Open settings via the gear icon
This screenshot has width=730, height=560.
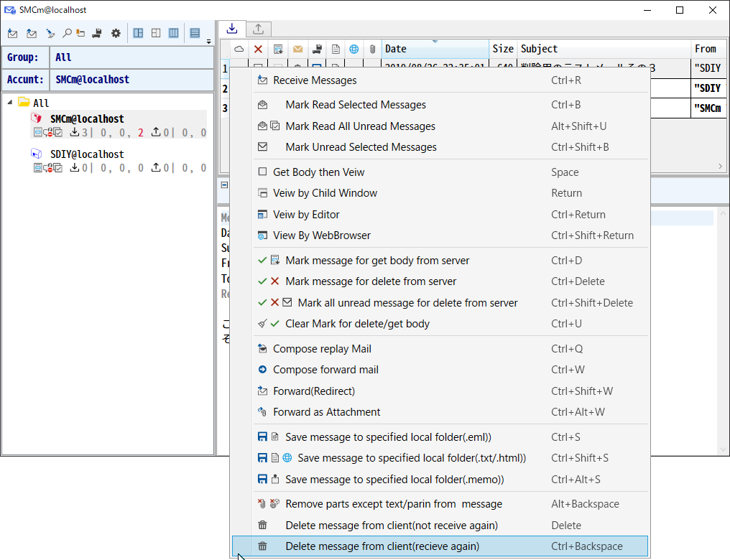[x=115, y=33]
